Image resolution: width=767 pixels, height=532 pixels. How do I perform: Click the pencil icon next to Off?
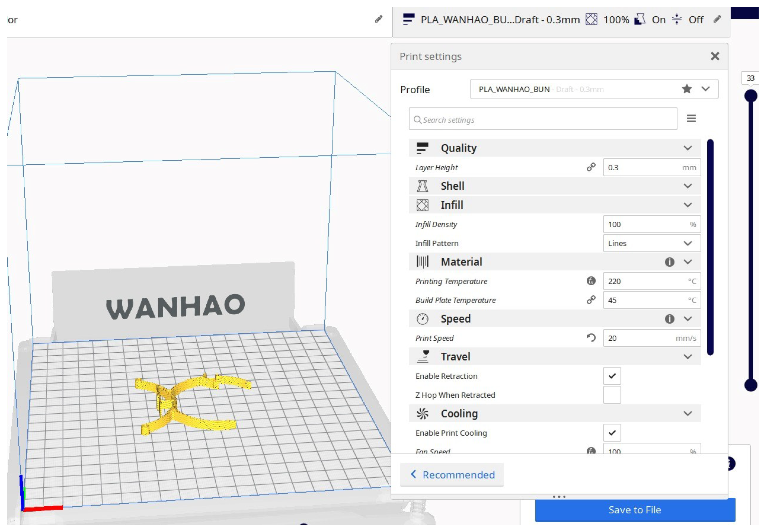click(x=717, y=19)
